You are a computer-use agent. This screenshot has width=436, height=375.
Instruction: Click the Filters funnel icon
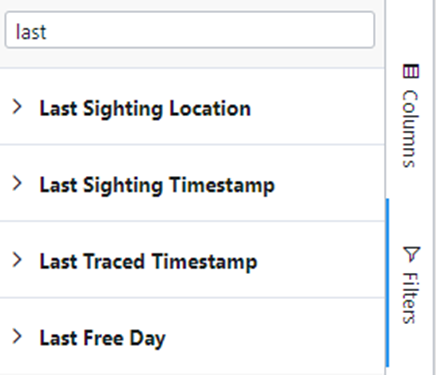coord(411,254)
